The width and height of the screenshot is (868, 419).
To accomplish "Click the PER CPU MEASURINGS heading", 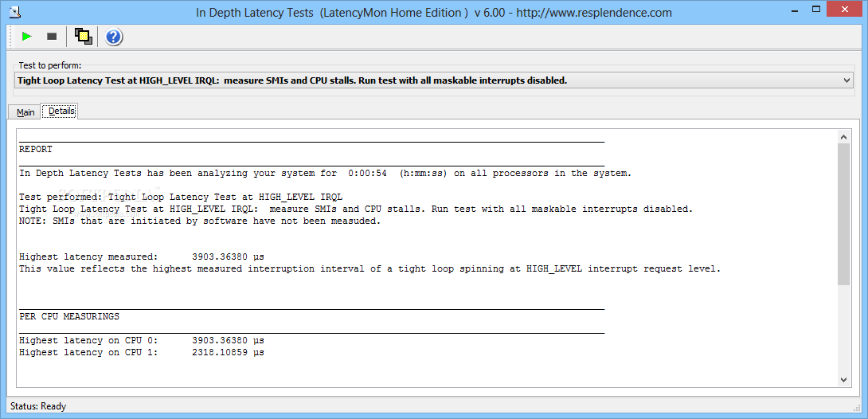I will tap(69, 317).
